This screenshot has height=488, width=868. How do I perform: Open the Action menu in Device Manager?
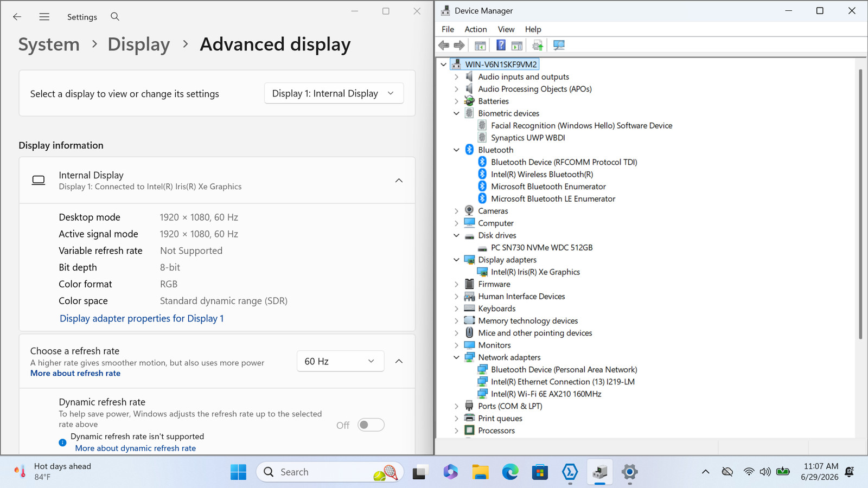(x=476, y=29)
